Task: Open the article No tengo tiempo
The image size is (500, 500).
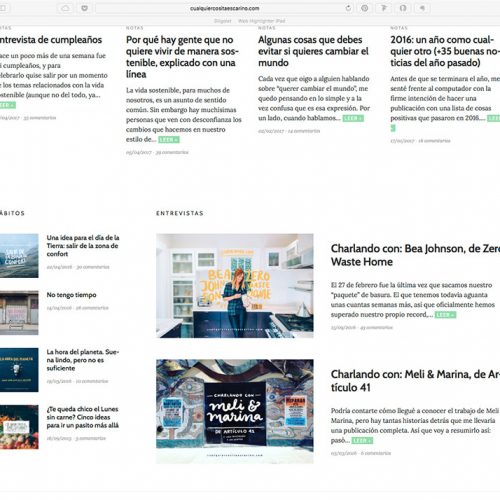Action: tap(71, 295)
